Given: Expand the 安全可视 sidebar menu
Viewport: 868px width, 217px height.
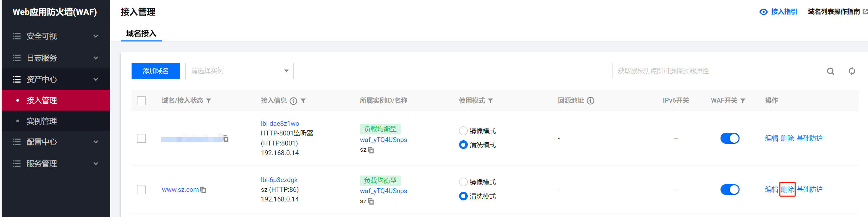Looking at the screenshot, I should (55, 36).
